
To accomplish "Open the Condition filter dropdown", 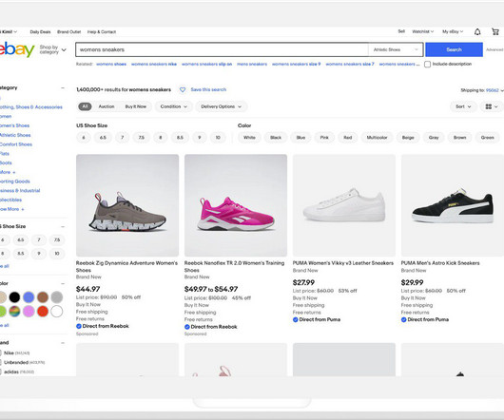I will click(174, 106).
